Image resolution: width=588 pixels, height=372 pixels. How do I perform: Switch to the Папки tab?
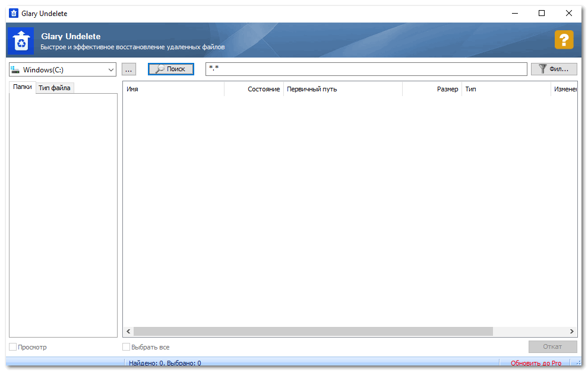point(23,87)
